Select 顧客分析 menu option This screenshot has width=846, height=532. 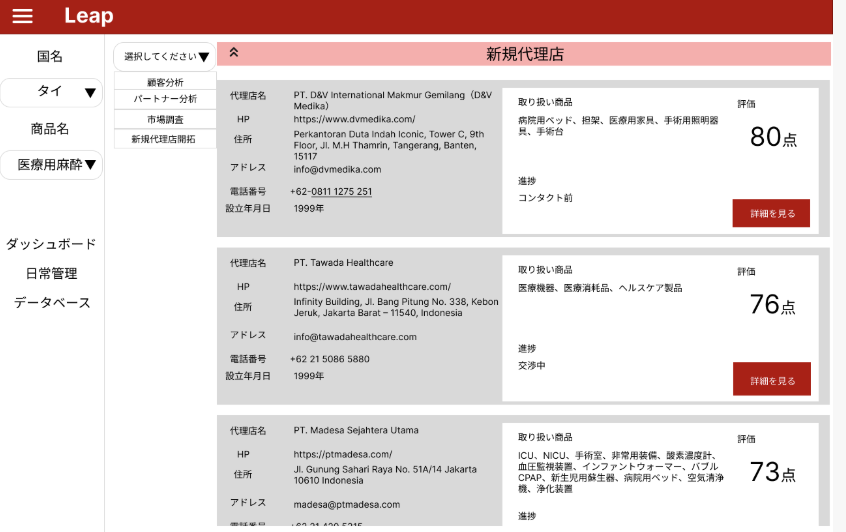(165, 82)
